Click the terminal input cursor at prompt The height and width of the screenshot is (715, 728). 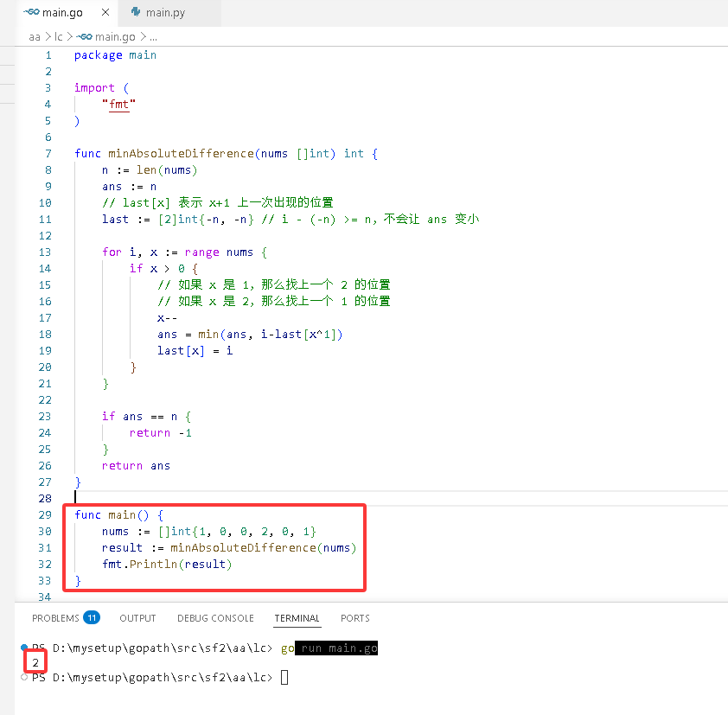point(284,678)
